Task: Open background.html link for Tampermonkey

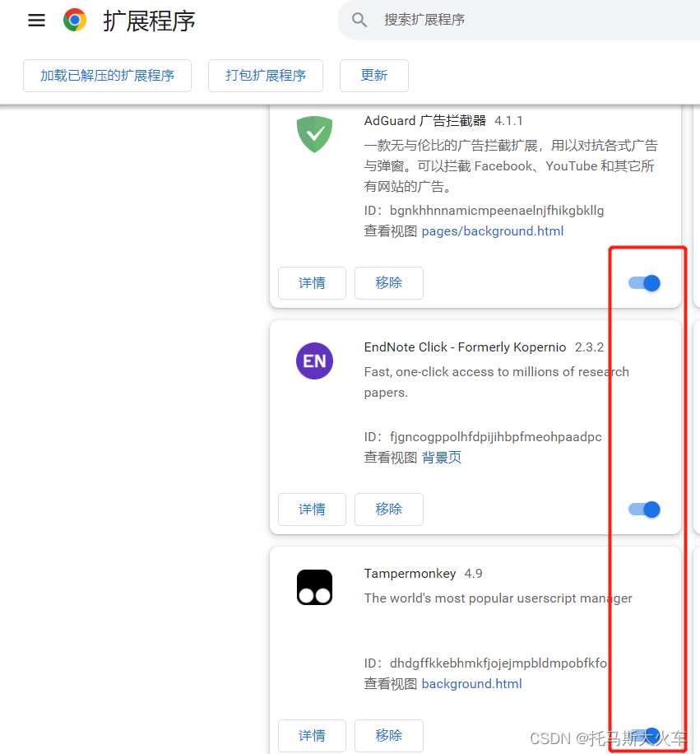Action: (x=472, y=684)
